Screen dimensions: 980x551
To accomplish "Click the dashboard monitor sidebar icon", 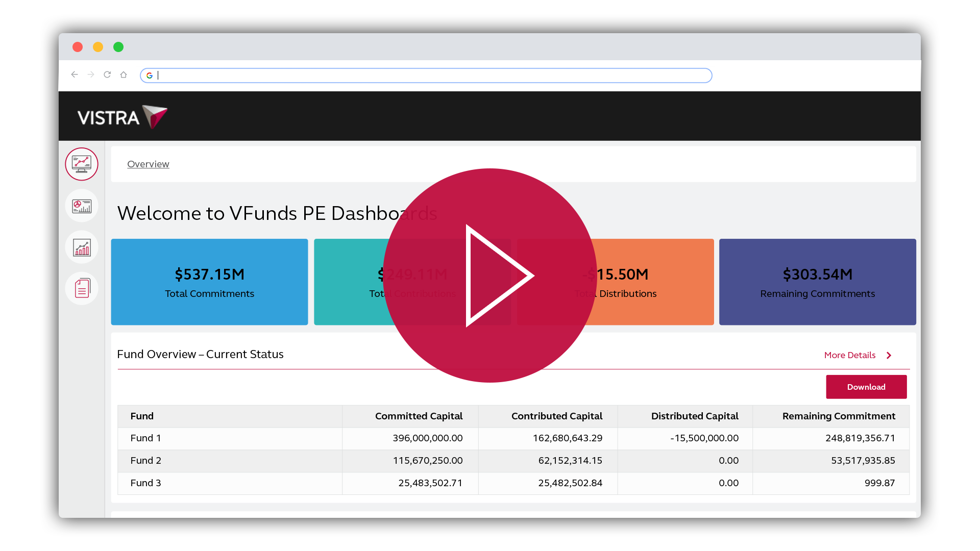I will pos(82,164).
